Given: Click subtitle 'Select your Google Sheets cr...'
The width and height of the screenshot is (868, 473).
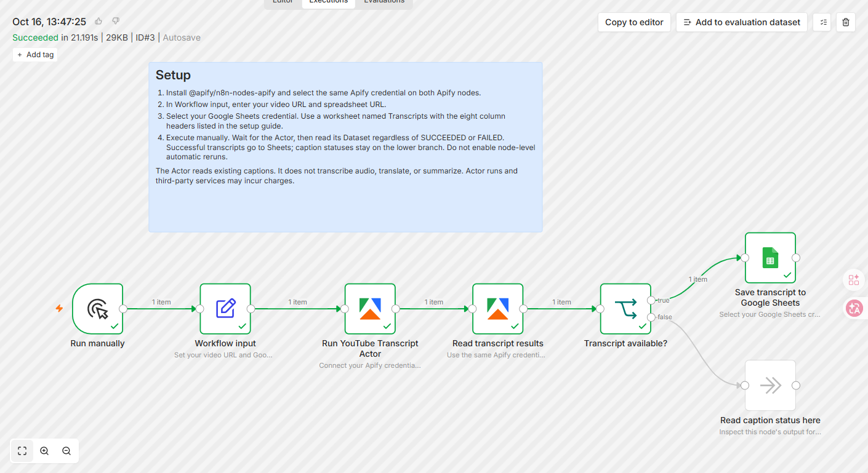Looking at the screenshot, I should point(770,314).
